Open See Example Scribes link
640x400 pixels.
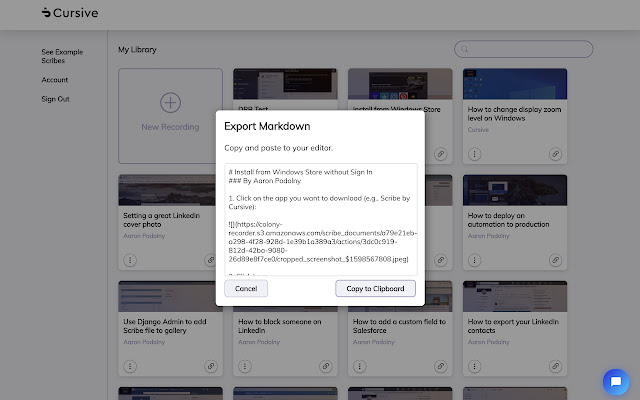tap(62, 56)
